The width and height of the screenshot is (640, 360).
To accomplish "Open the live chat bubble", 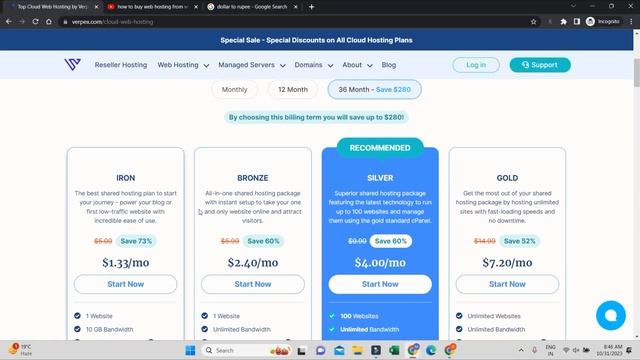I will 611,315.
